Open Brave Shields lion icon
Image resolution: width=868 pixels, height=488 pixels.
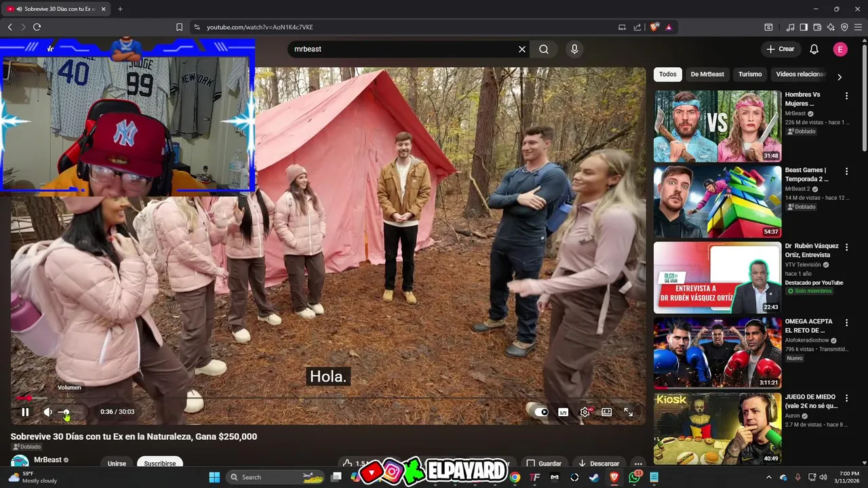click(654, 27)
